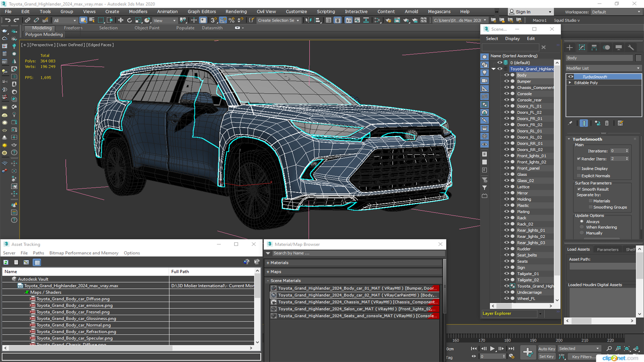The image size is (644, 362).
Task: Hide the Glass object via eye icon
Action: [506, 174]
